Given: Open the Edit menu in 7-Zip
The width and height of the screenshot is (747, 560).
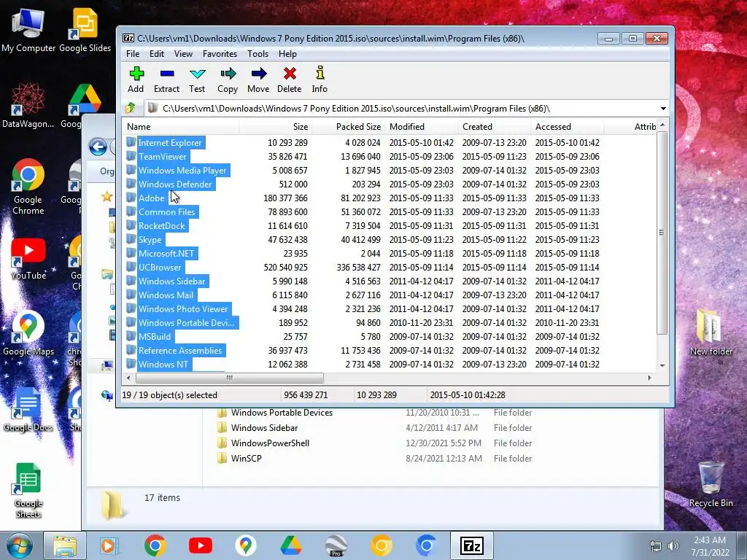Looking at the screenshot, I should (157, 54).
